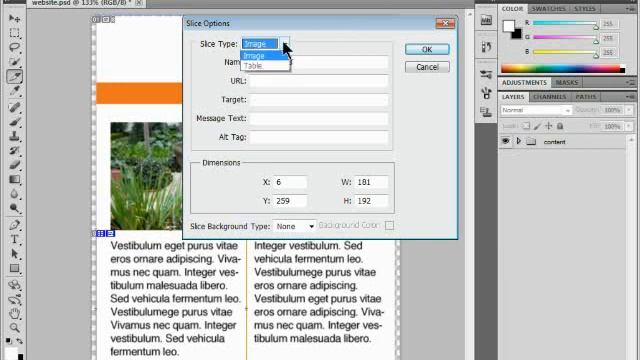Click the URL input field

click(x=318, y=81)
